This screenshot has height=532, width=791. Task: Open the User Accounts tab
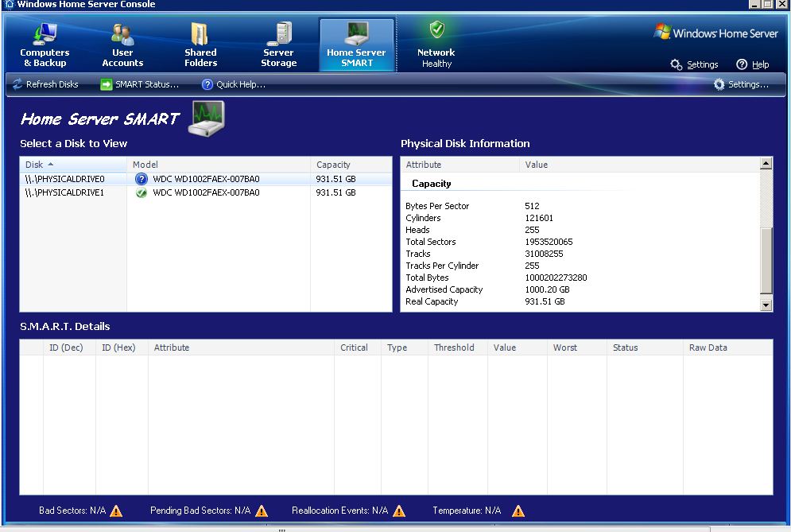122,46
